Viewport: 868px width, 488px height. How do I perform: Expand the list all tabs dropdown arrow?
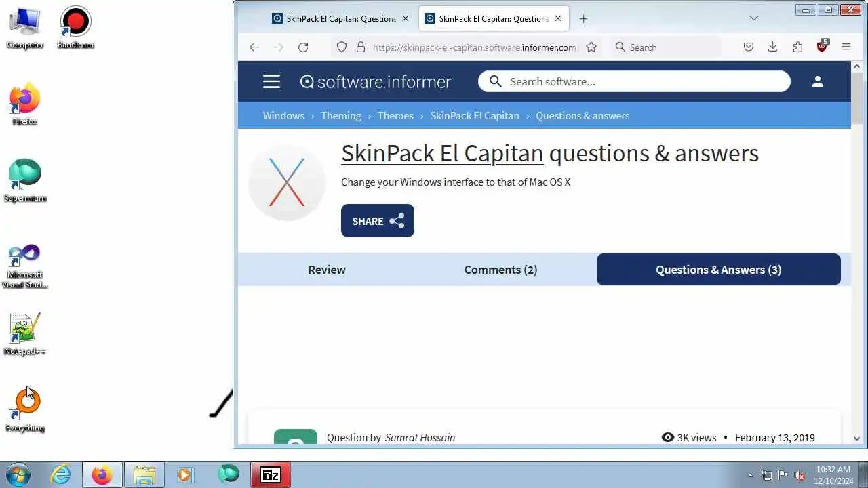(x=753, y=18)
